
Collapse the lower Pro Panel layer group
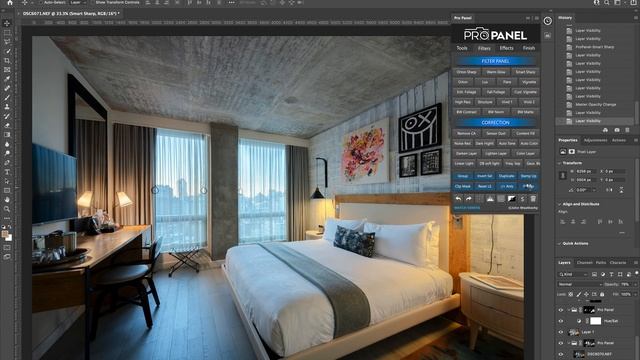tap(568, 343)
